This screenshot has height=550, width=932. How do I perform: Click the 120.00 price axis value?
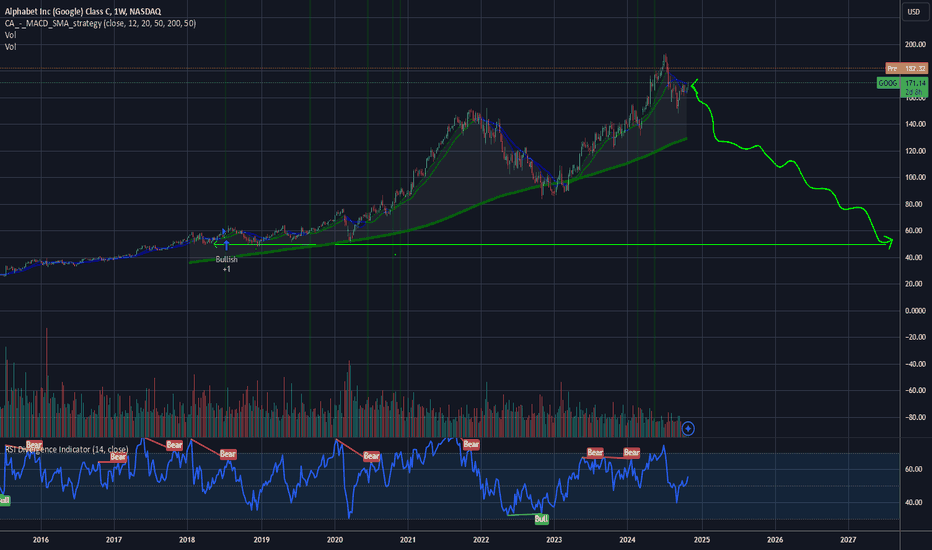[x=915, y=151]
